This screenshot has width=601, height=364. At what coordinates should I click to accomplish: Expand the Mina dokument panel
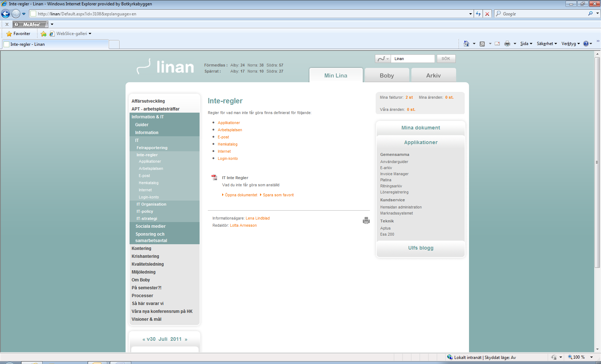(x=421, y=128)
